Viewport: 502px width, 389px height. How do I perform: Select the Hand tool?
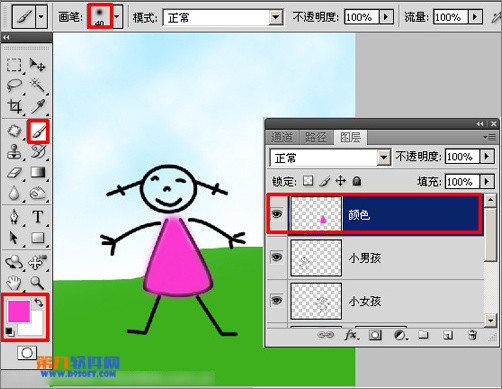click(14, 283)
